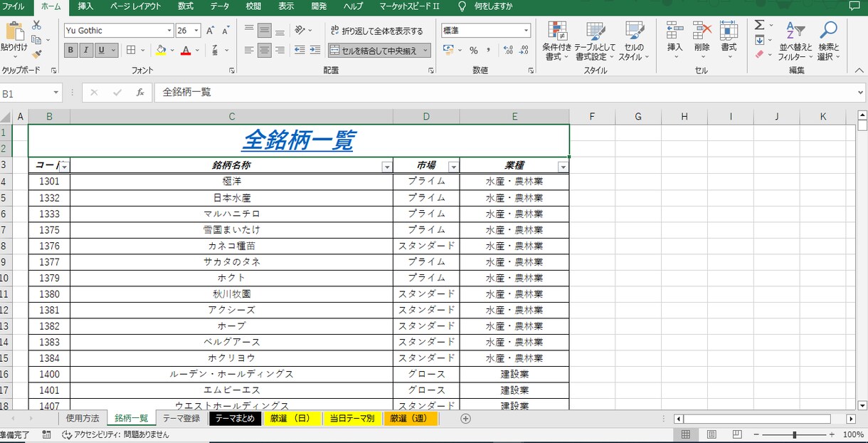The image size is (868, 443).
Task: Open 条件付き書式 conditional formatting button
Action: point(556,41)
